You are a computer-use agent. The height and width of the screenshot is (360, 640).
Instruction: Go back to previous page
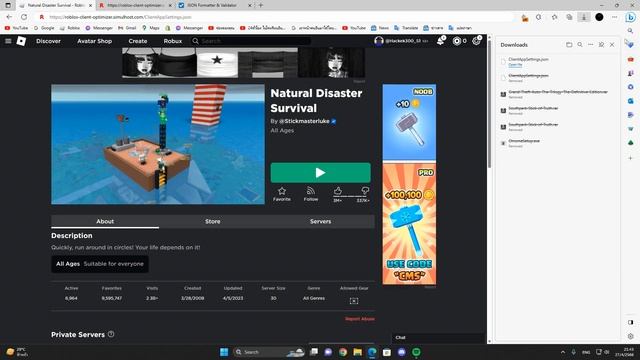[9, 17]
